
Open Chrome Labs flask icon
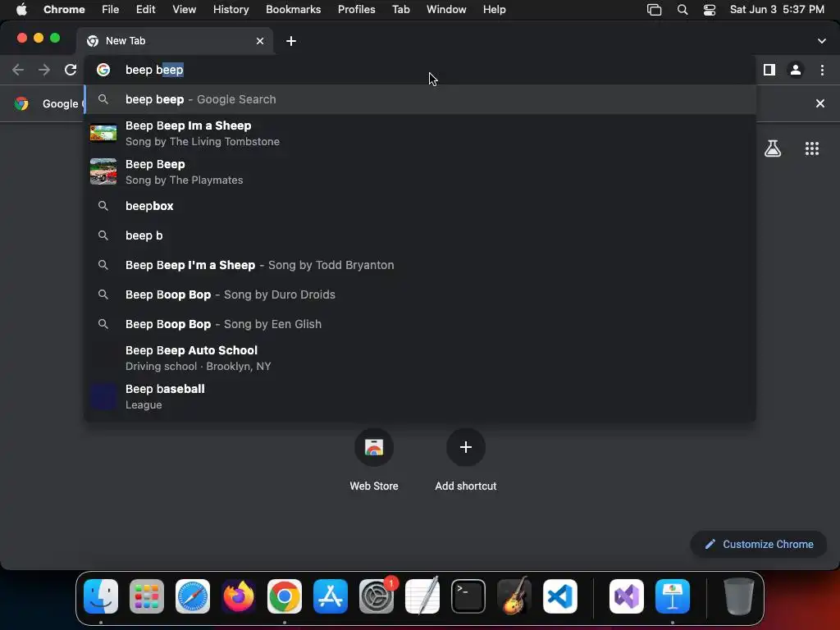pos(772,148)
